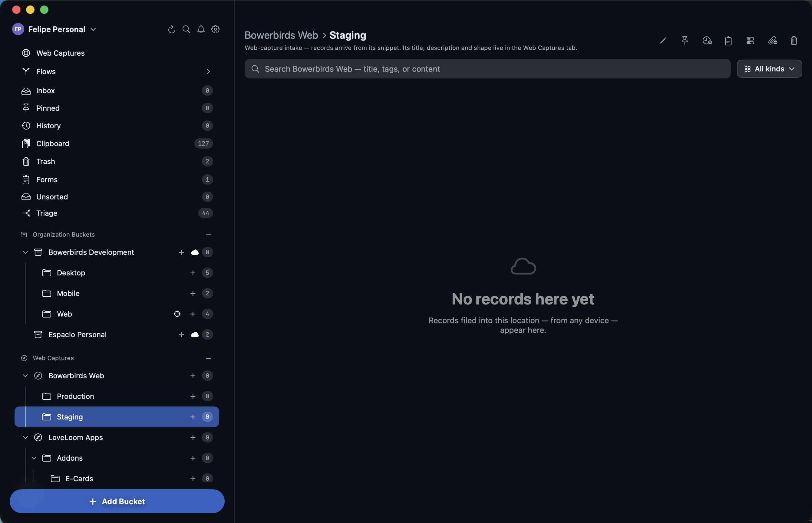Click the refresh sync icon in sidebar header

coord(172,30)
